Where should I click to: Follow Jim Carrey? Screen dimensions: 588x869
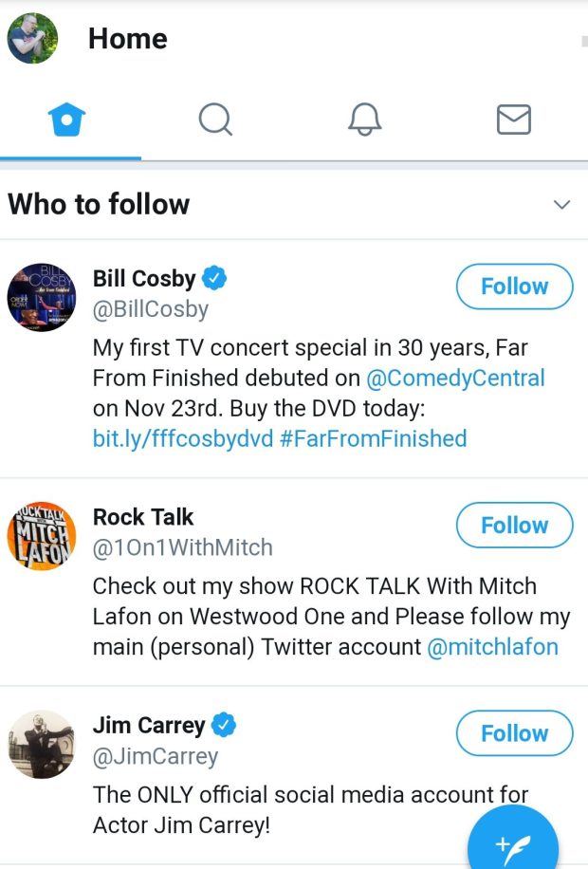coord(514,733)
